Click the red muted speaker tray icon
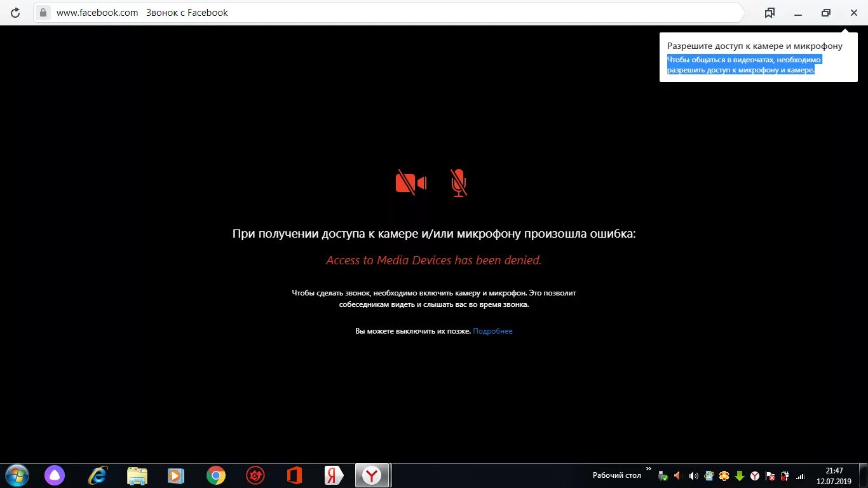The width and height of the screenshot is (868, 488). [x=678, y=476]
